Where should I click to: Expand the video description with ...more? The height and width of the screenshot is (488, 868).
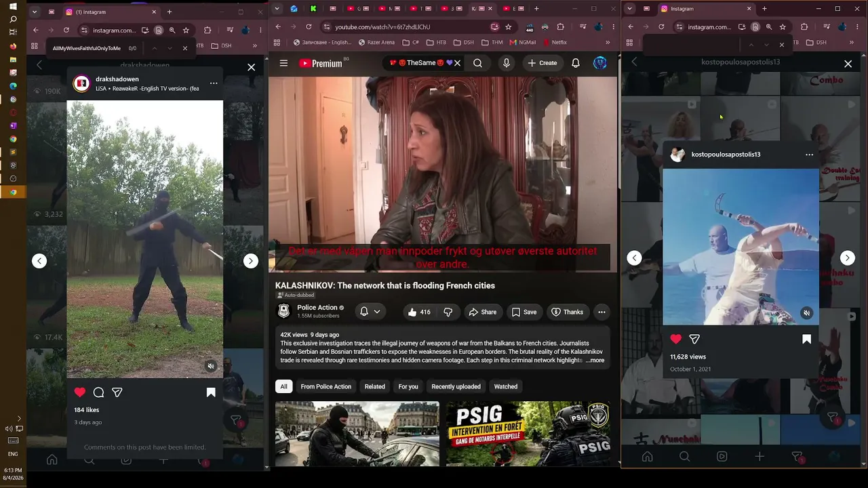tap(595, 360)
